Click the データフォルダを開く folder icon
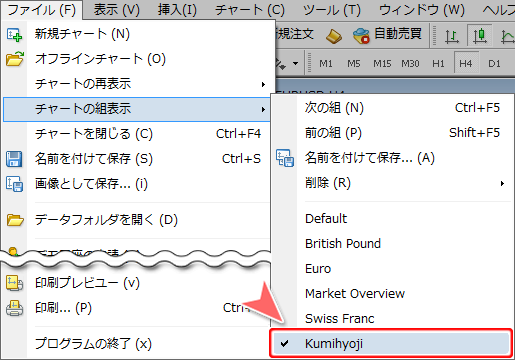This screenshot has height=360, width=515. [x=15, y=220]
